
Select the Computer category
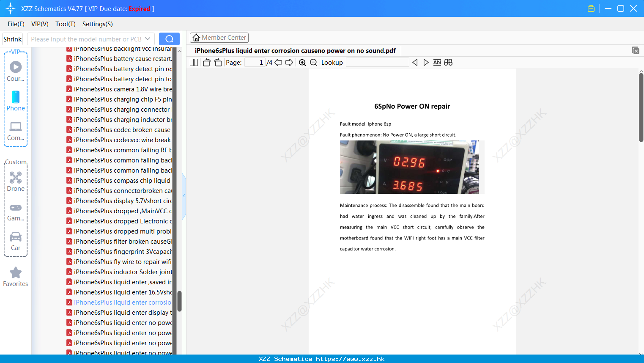pyautogui.click(x=16, y=131)
